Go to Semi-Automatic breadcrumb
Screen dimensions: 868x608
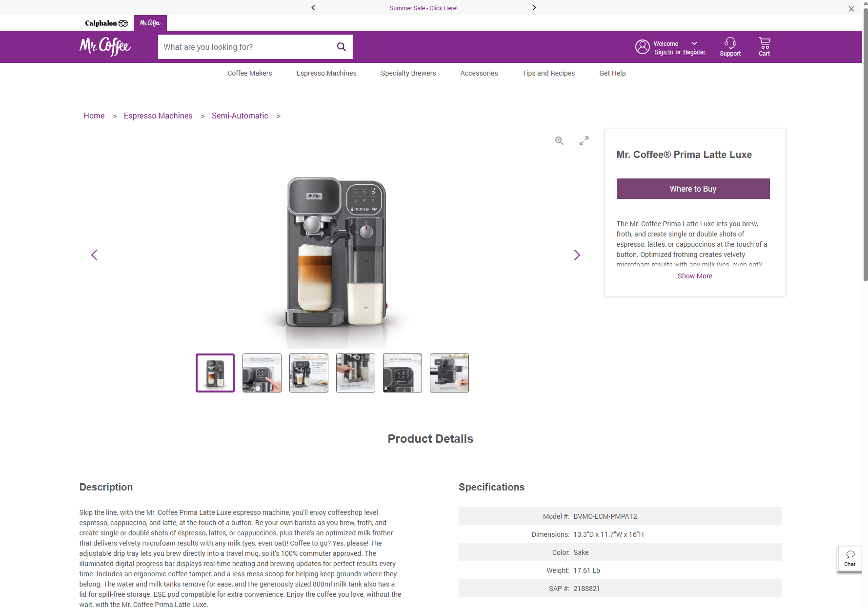pyautogui.click(x=240, y=116)
